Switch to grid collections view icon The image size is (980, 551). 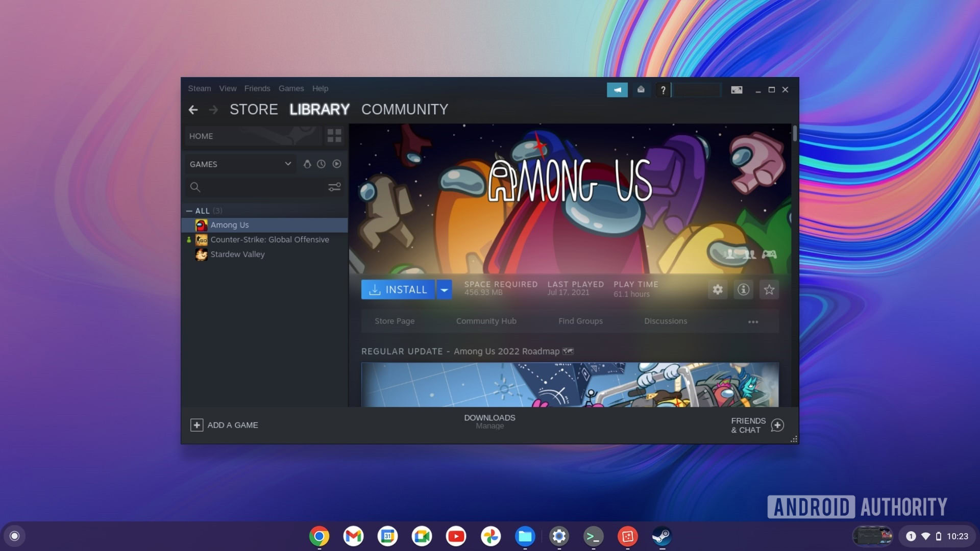coord(334,136)
